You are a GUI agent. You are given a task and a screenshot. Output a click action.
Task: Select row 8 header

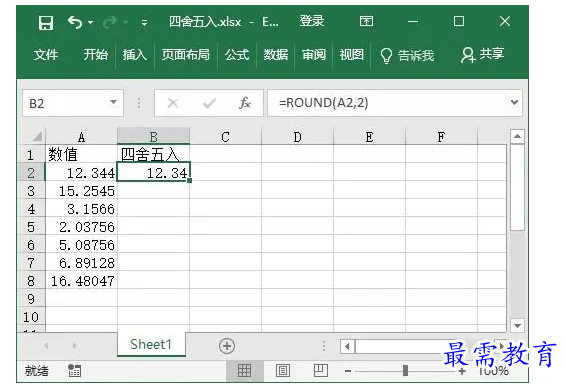click(x=31, y=281)
